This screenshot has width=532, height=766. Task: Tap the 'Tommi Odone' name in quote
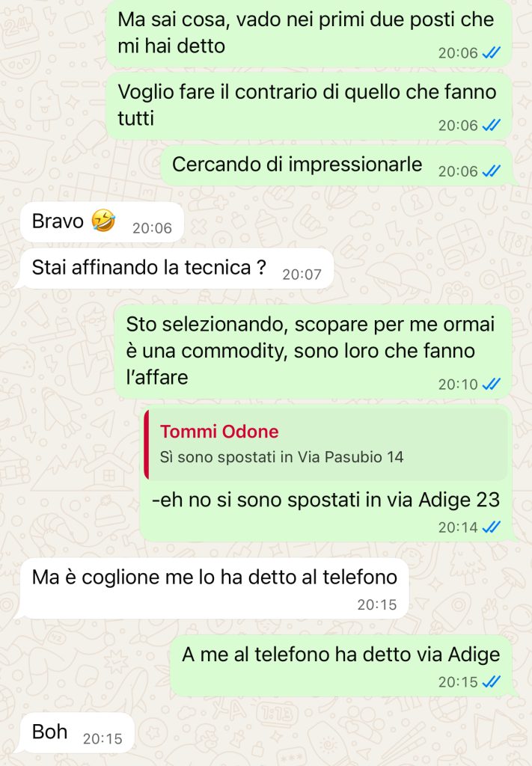219,432
